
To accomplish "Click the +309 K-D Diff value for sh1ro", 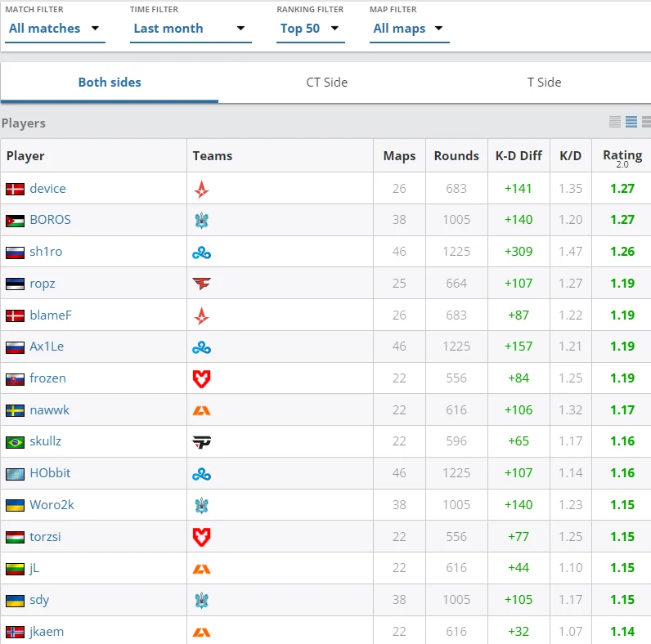I will coord(519,252).
